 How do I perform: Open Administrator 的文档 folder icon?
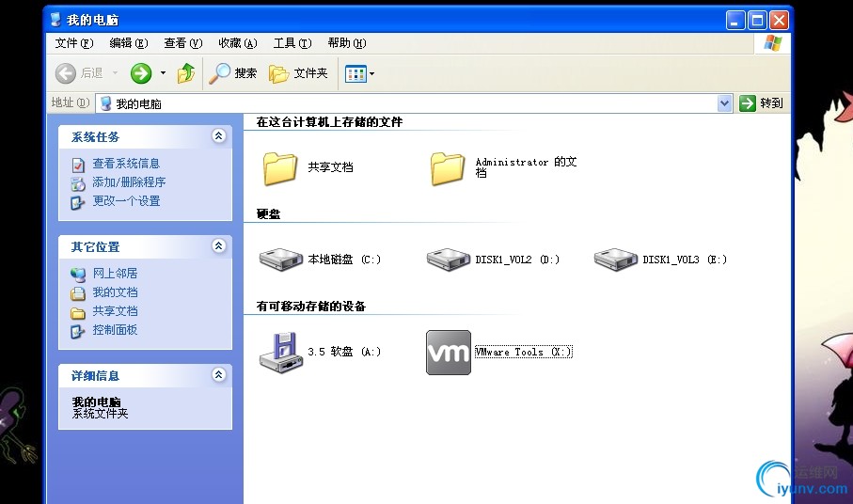coord(447,168)
